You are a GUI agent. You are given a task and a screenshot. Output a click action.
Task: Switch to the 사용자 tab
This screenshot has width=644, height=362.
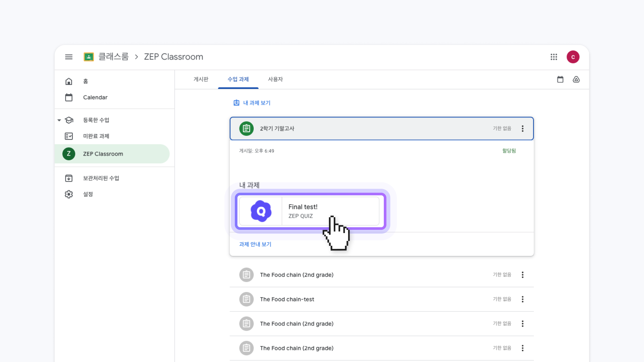click(x=275, y=79)
